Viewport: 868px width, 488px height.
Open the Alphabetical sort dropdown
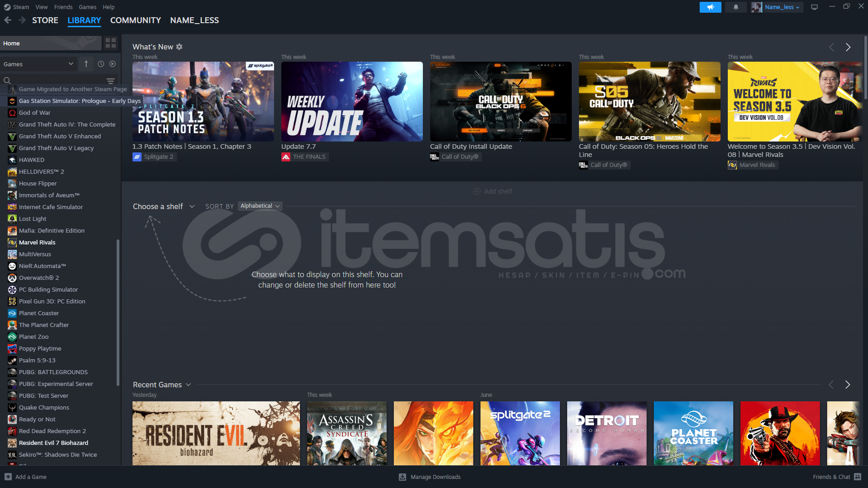pos(260,206)
